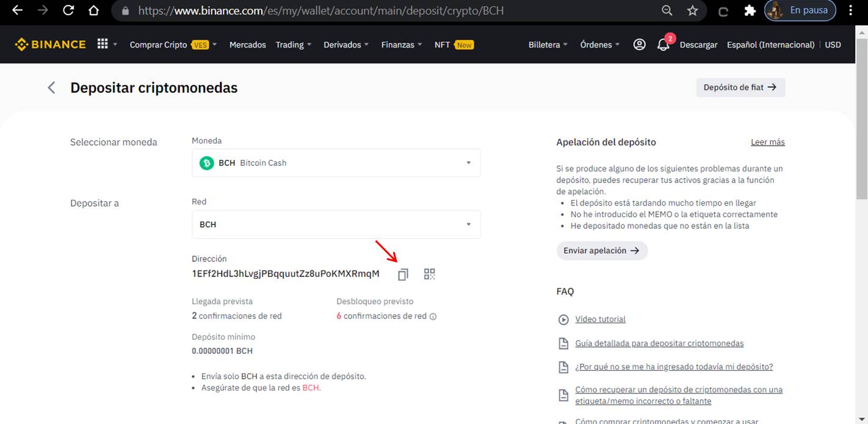Expand the Red BCH network dropdown

(x=336, y=225)
